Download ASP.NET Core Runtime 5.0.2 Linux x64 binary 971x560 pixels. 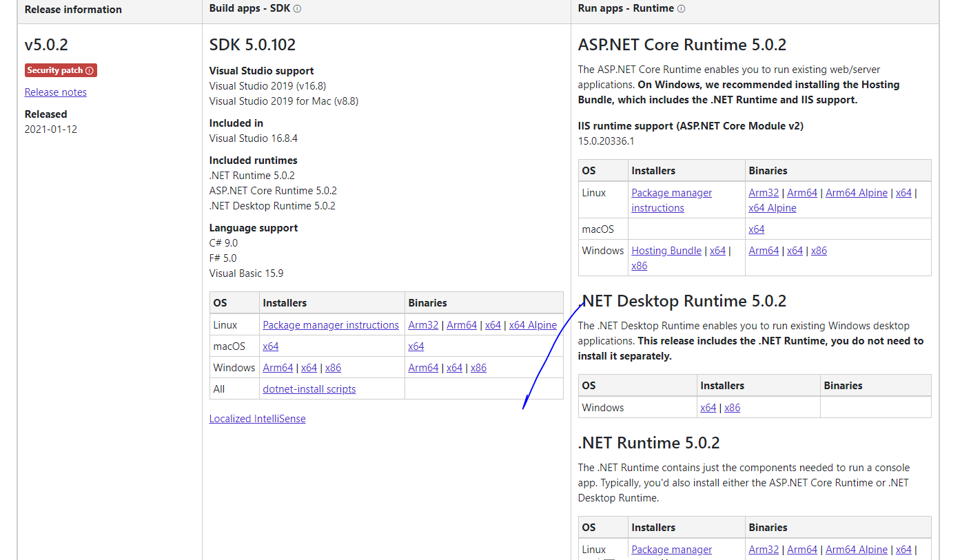point(903,193)
